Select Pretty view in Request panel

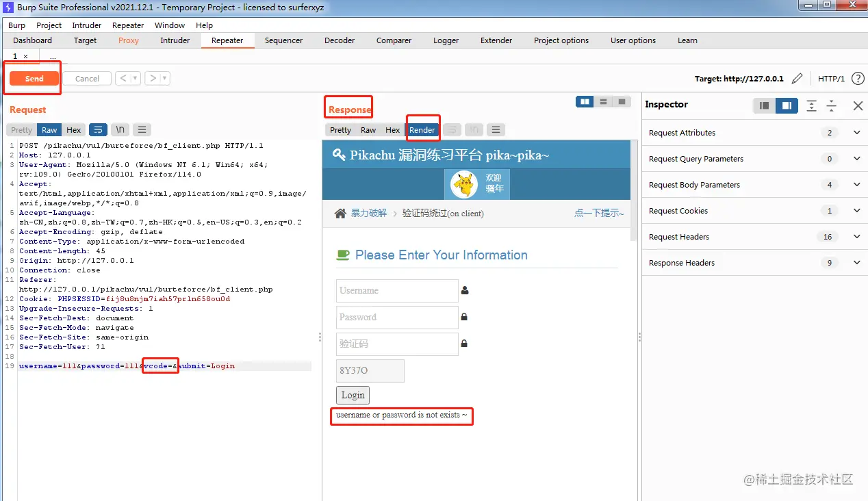[x=21, y=130]
